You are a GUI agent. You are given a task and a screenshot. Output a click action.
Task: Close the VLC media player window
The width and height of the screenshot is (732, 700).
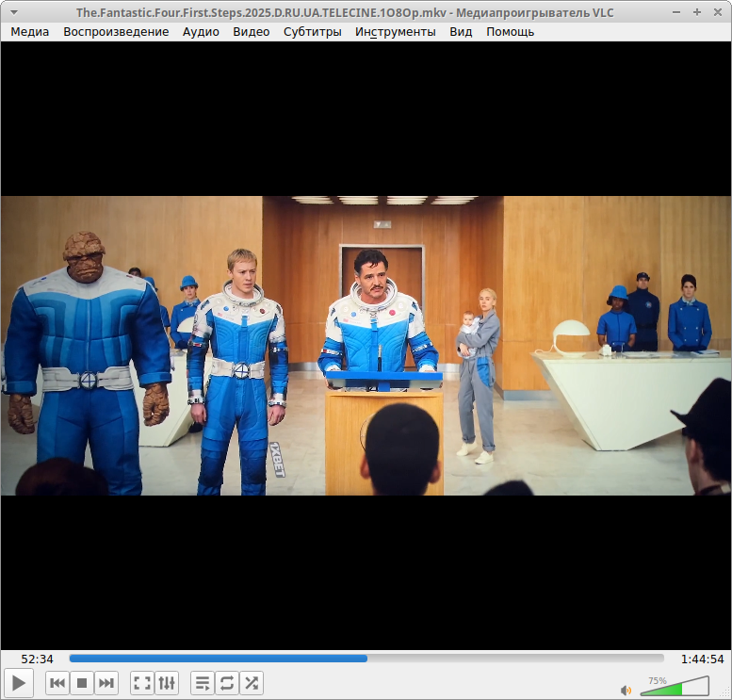click(x=718, y=12)
